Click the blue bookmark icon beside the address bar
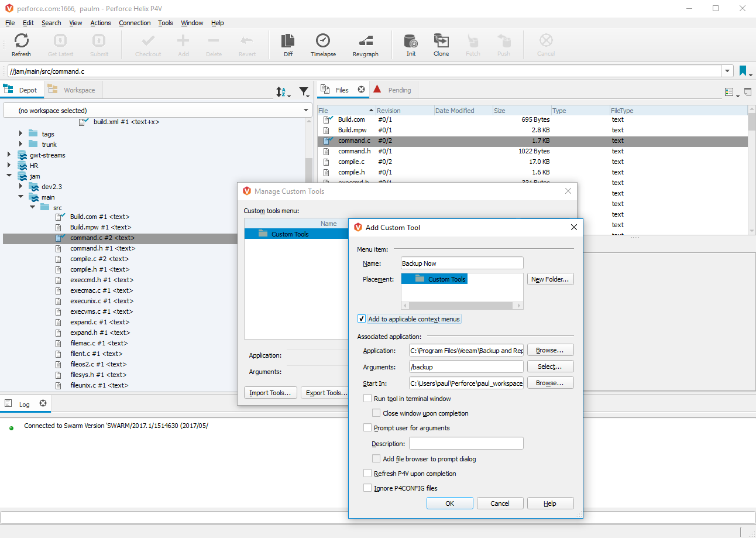Screen dimensions: 756x538 743,70
